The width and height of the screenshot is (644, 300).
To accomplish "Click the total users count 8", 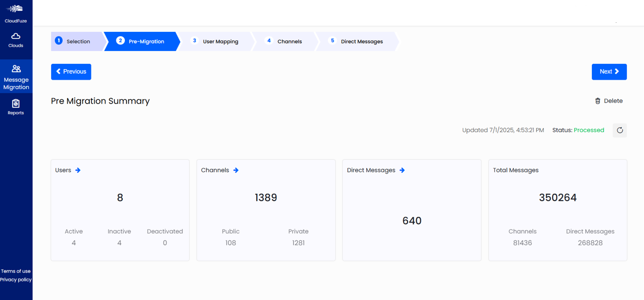I will click(120, 198).
